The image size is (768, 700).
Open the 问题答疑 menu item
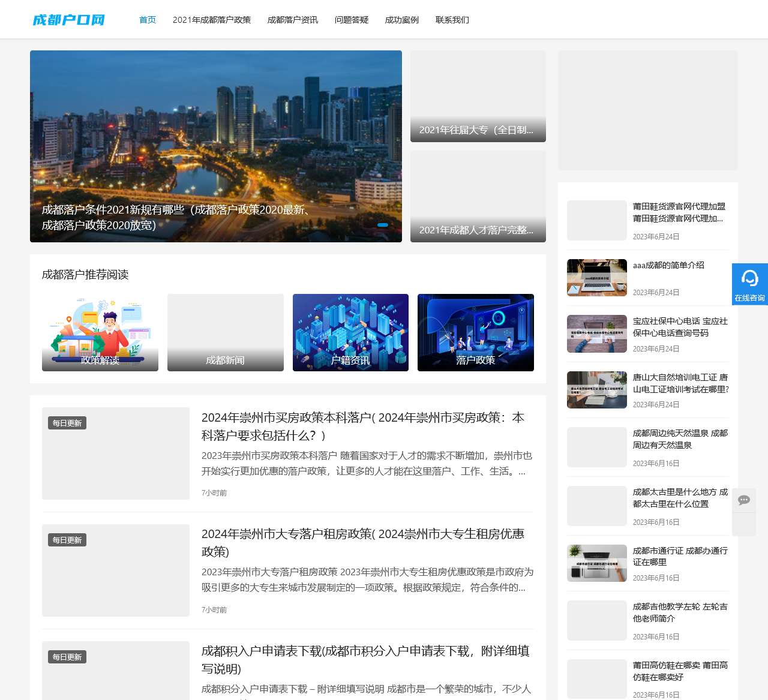click(351, 19)
